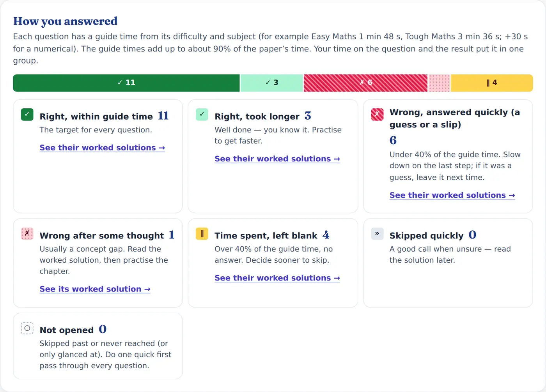Viewport: 546px width, 392px height.
Task: Open worked solutions for right, took longer
Action: tap(277, 159)
